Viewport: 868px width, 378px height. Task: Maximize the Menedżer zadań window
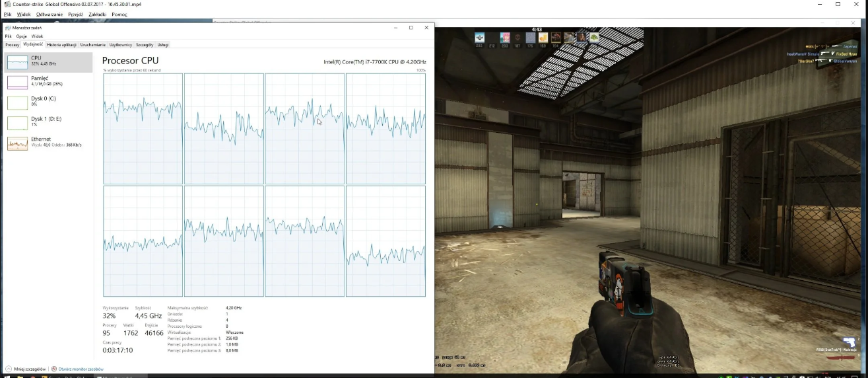[x=411, y=28]
